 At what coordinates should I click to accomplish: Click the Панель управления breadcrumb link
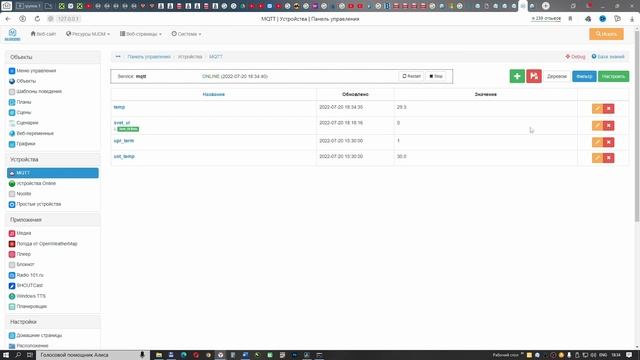point(149,57)
